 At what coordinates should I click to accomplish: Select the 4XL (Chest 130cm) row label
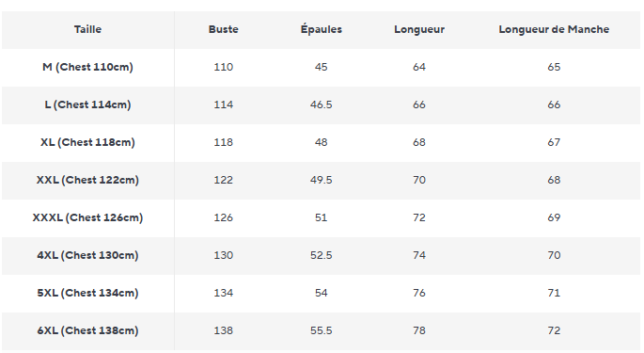(x=87, y=255)
